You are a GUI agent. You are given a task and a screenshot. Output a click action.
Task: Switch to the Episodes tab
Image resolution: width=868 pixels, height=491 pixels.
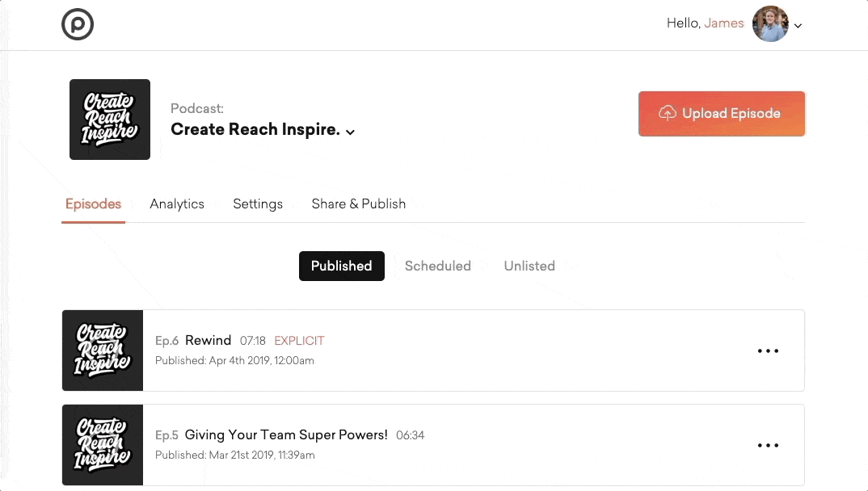(93, 204)
